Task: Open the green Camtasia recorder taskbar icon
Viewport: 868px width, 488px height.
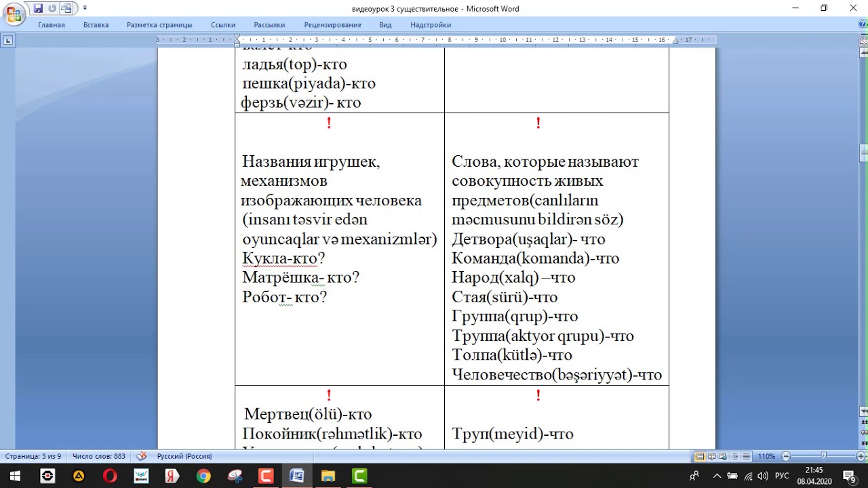Action: [359, 475]
